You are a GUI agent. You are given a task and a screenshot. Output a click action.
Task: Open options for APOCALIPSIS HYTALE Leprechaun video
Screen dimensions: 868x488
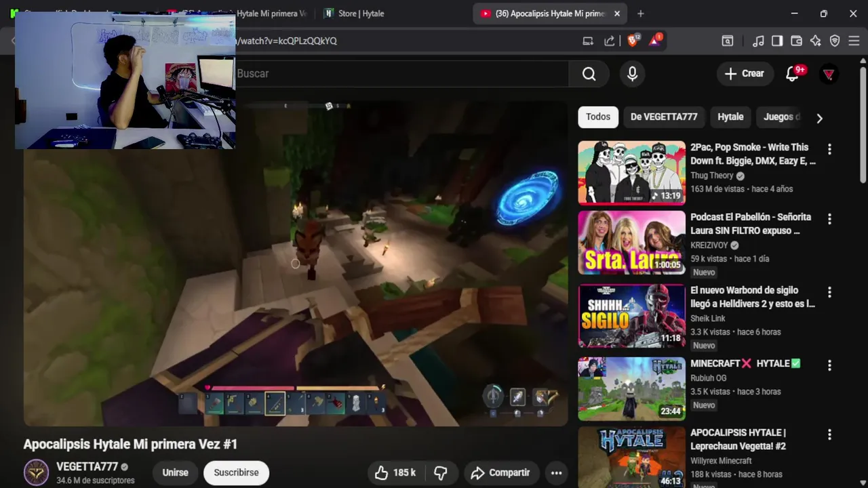[829, 434]
